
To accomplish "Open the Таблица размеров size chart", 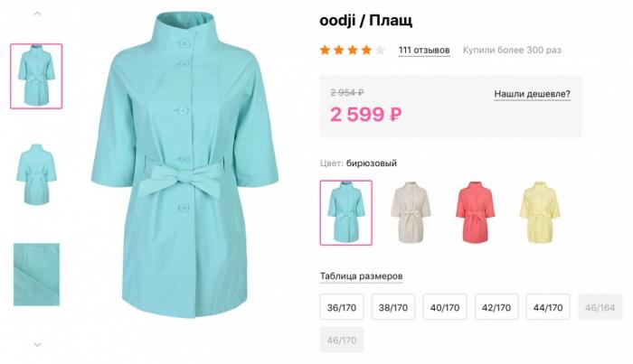I will 361,275.
